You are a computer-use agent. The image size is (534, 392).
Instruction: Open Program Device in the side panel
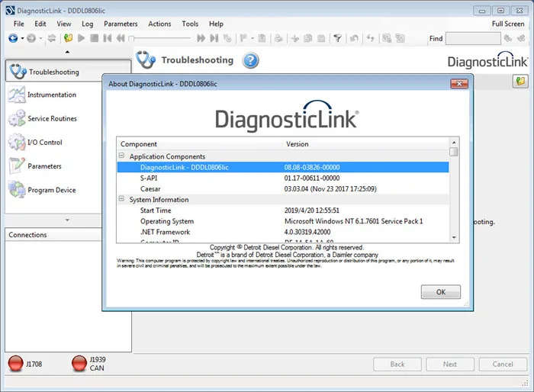[51, 190]
